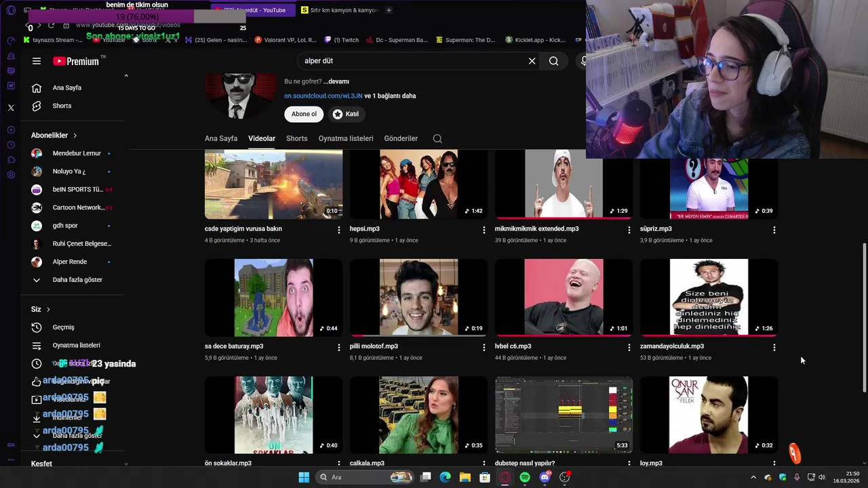Open the YouTube hamburger guide menu
This screenshot has height=488, width=868.
37,61
